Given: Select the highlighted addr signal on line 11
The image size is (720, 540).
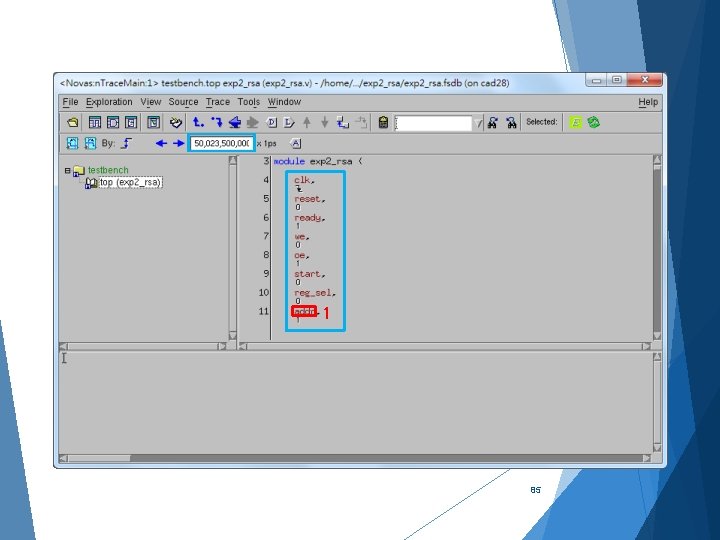Looking at the screenshot, I should point(304,312).
